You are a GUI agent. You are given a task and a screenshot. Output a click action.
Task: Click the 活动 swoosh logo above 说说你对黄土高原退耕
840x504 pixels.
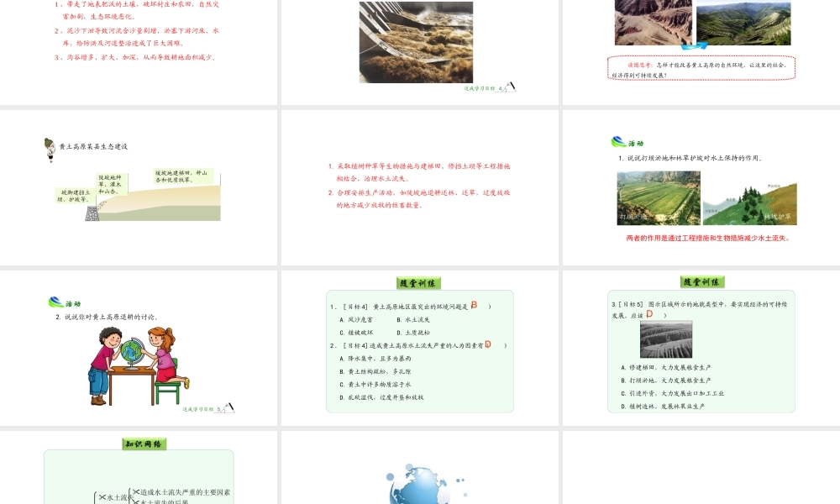point(56,302)
